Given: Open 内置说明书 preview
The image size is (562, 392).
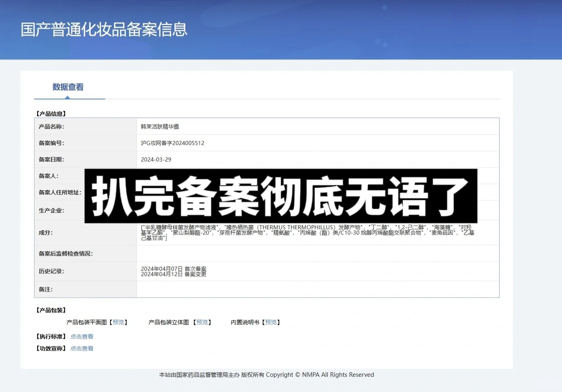Looking at the screenshot, I should tap(271, 322).
